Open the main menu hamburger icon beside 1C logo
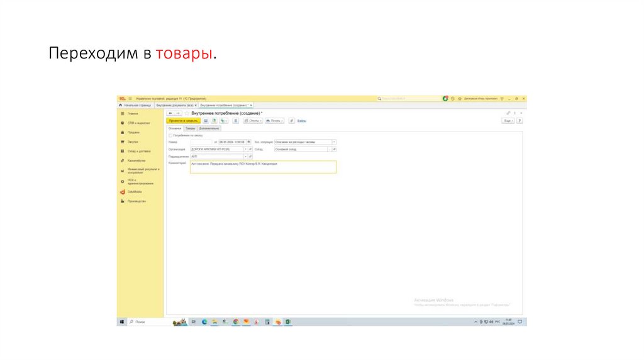This screenshot has width=644, height=361. coord(130,99)
